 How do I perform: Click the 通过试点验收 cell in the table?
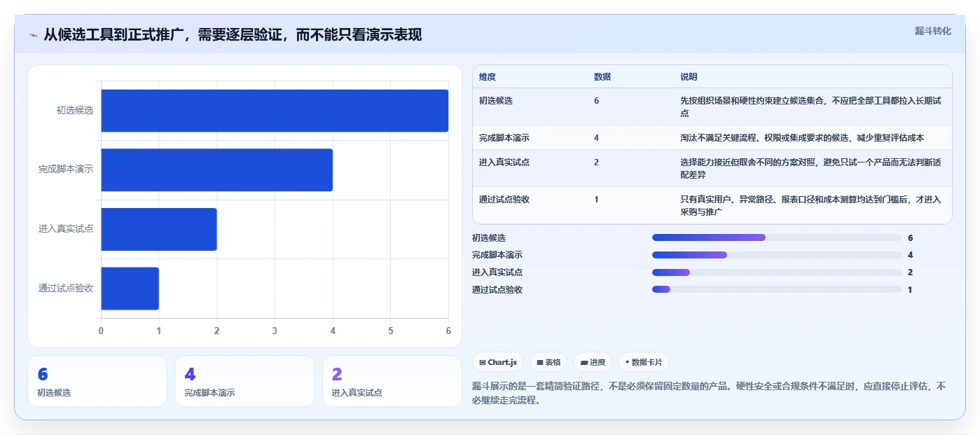pyautogui.click(x=504, y=200)
